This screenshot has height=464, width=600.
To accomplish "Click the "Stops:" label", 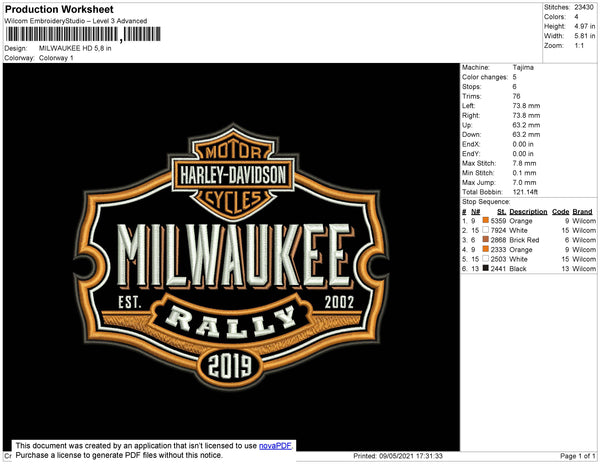I will click(472, 87).
